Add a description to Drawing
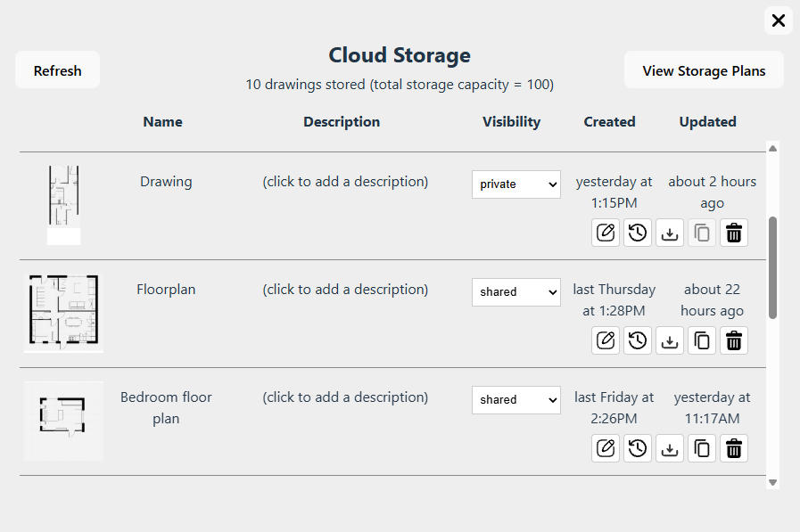The height and width of the screenshot is (532, 800). coord(345,182)
